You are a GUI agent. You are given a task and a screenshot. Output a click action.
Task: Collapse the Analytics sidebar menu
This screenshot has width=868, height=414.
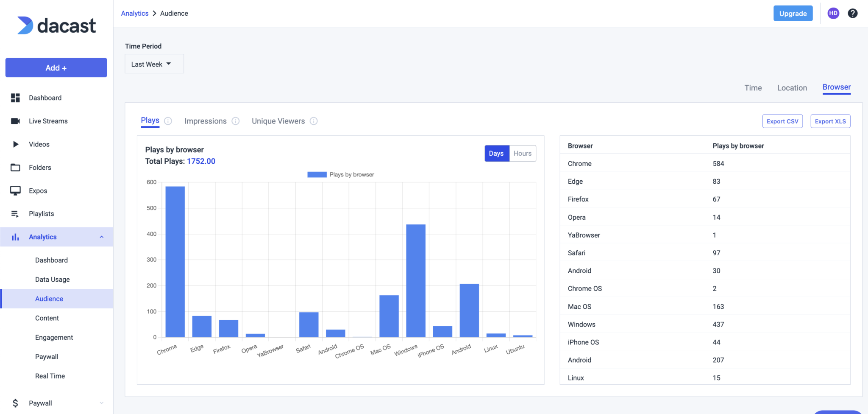point(101,237)
